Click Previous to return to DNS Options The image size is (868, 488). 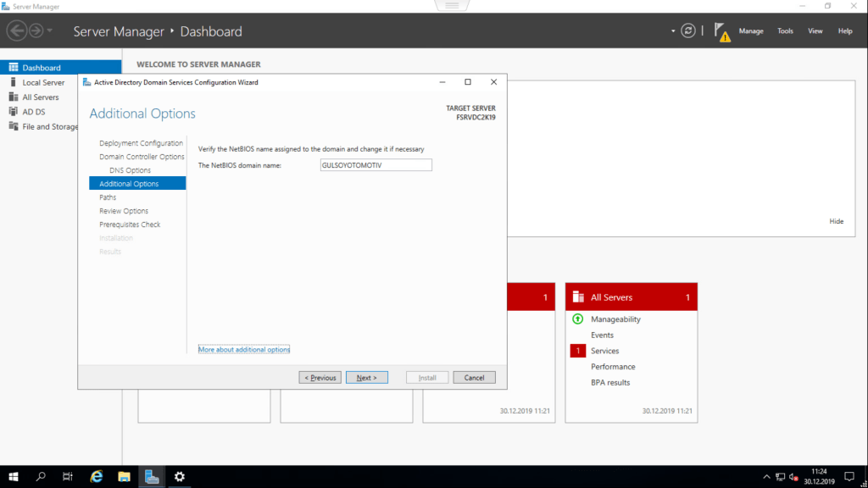point(320,378)
